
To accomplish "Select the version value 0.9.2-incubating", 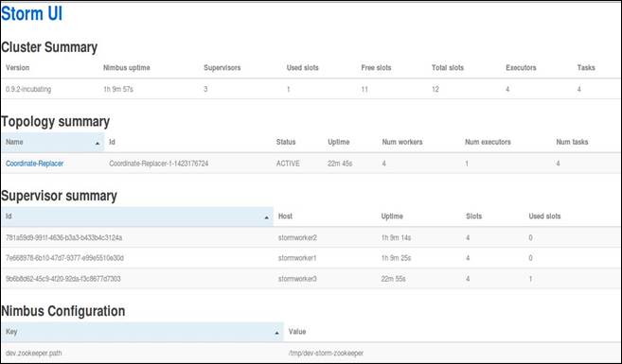I will pos(28,89).
